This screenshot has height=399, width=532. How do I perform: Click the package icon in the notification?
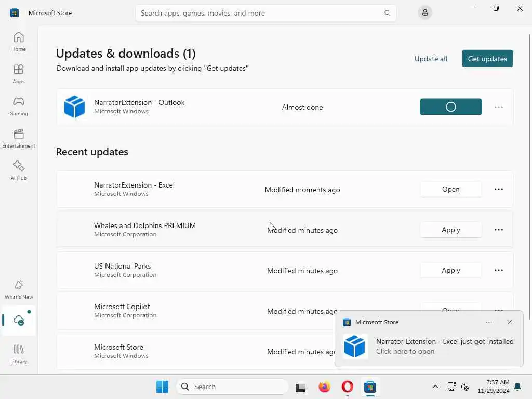click(354, 347)
